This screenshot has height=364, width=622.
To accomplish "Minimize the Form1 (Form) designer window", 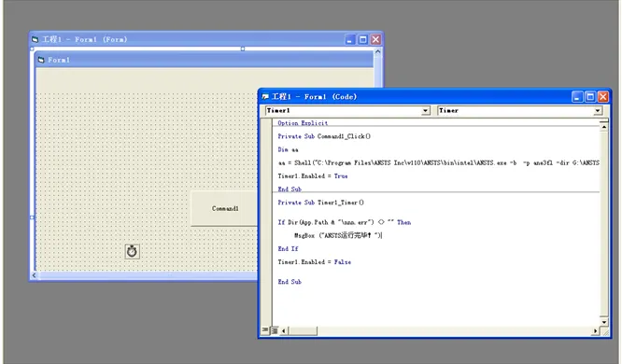I will [349, 39].
